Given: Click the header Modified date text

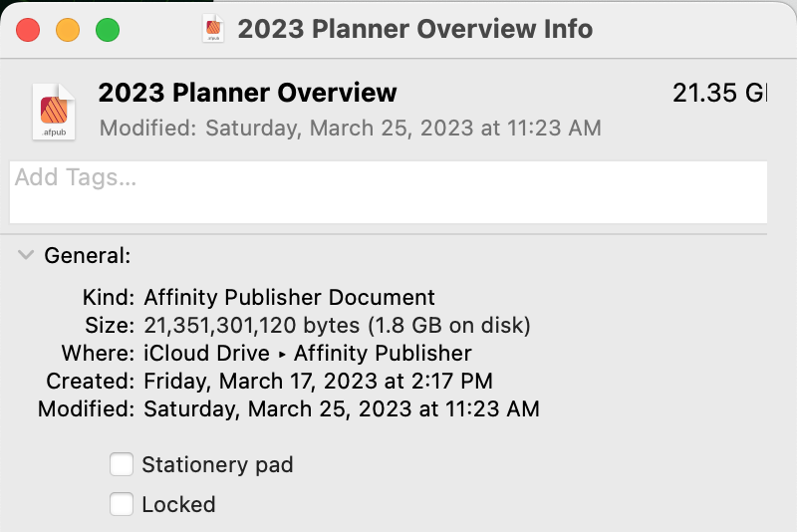Looking at the screenshot, I should coord(351,129).
